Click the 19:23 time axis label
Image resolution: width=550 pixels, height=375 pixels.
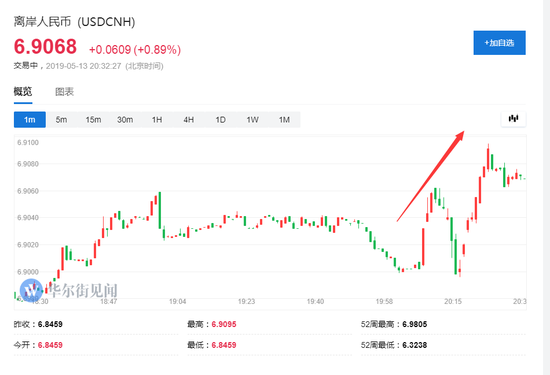pos(246,301)
